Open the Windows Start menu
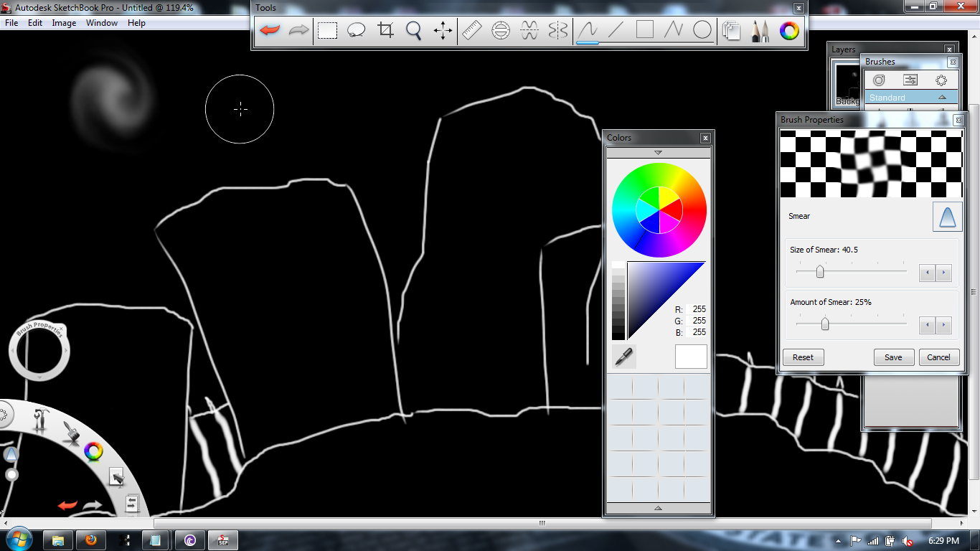The image size is (980, 551). pyautogui.click(x=18, y=540)
